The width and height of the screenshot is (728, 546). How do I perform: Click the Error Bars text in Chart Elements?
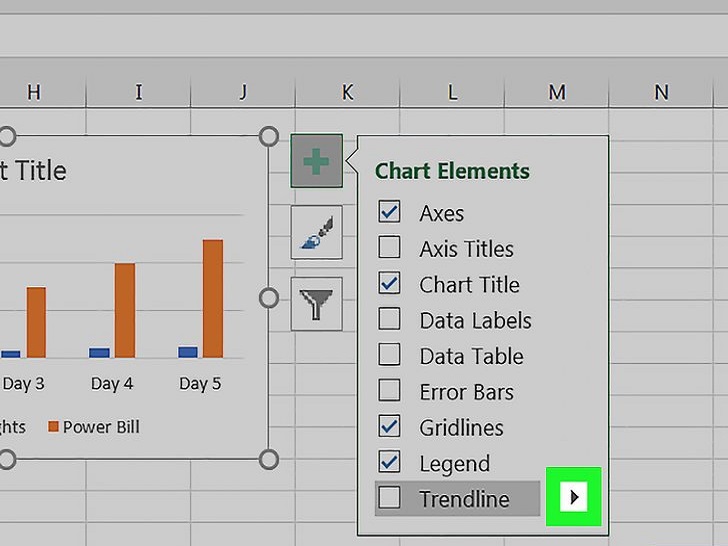(x=467, y=392)
